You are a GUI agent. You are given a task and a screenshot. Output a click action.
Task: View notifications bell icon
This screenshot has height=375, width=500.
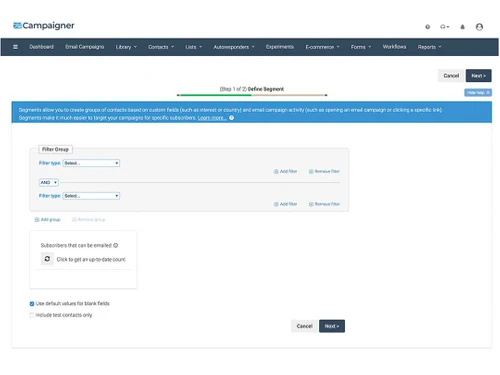(462, 27)
